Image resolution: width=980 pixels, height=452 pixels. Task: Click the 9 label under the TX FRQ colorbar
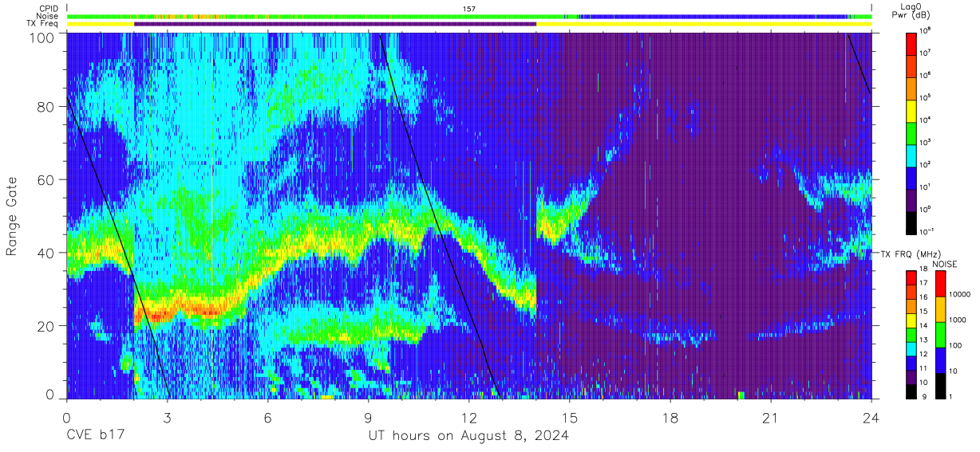pyautogui.click(x=923, y=396)
